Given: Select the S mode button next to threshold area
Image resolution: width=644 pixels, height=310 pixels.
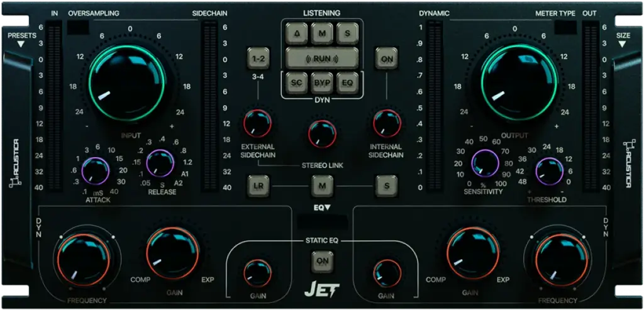Looking at the screenshot, I should coord(387,185).
